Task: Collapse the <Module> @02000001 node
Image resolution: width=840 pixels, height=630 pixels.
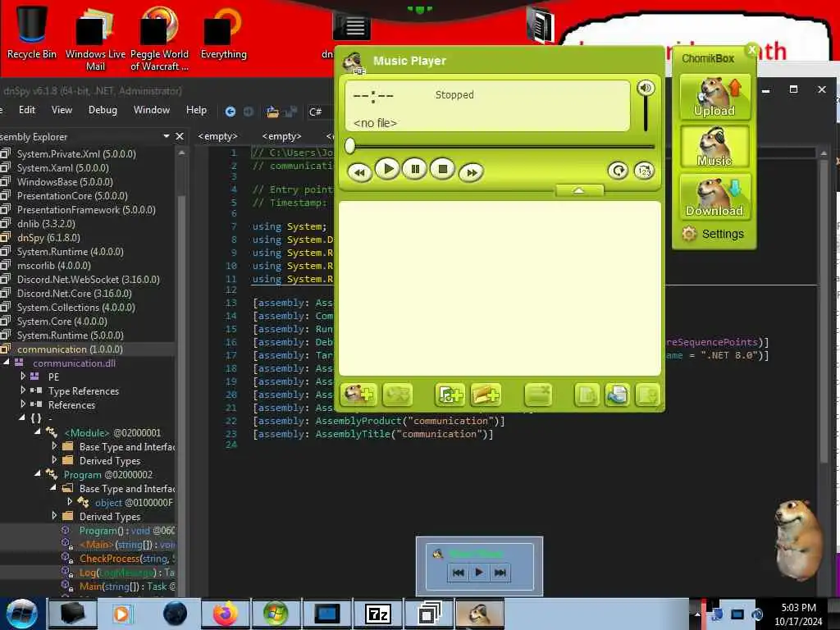Action: coord(37,431)
